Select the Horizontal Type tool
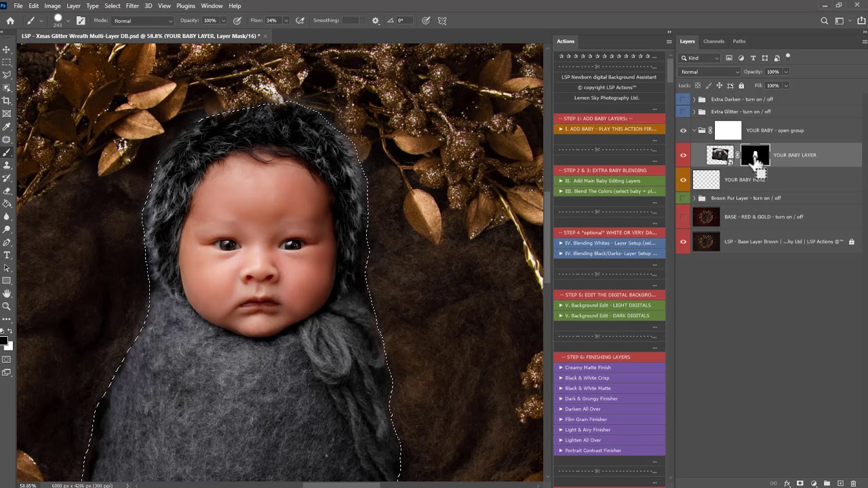The height and width of the screenshot is (488, 868). click(7, 255)
